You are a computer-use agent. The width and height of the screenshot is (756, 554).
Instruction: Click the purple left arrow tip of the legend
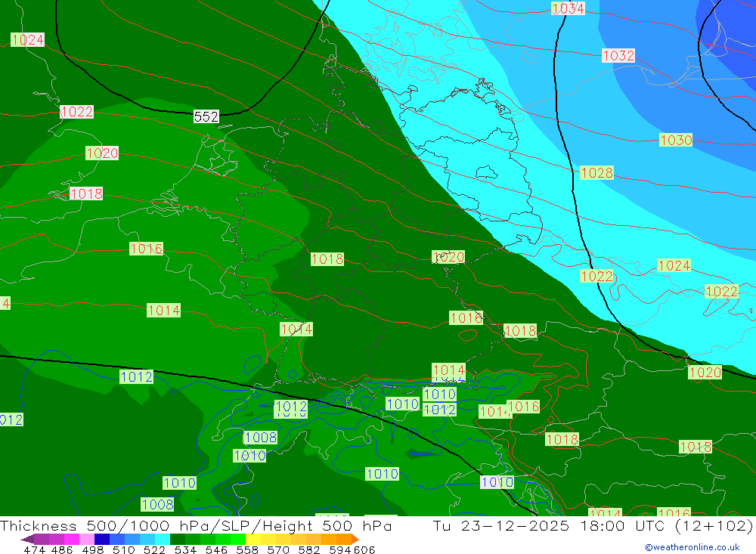tap(27, 539)
